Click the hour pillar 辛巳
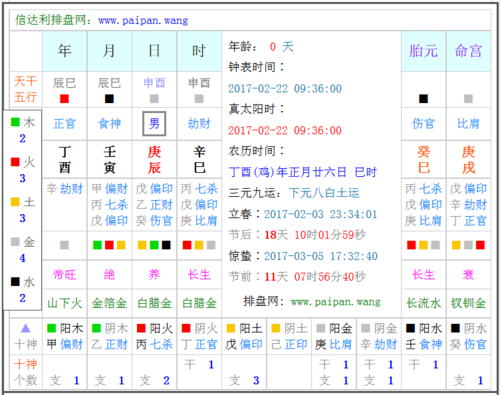This screenshot has width=500, height=395. coord(199,160)
